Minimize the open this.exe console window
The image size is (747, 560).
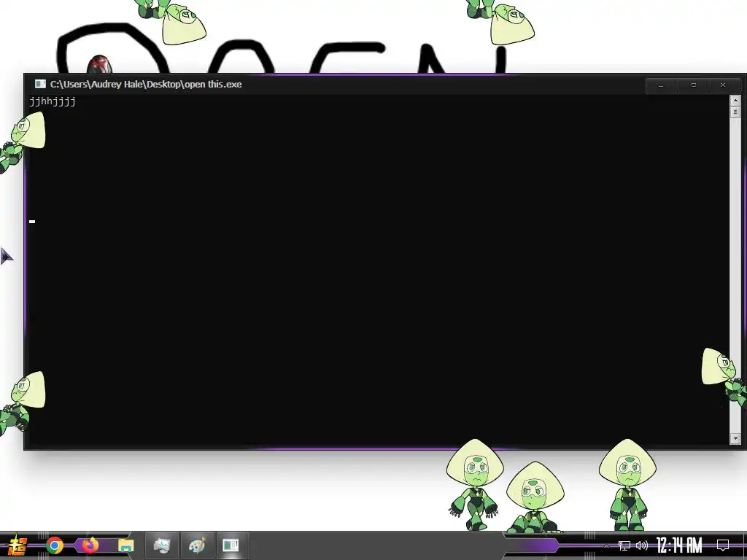(661, 85)
